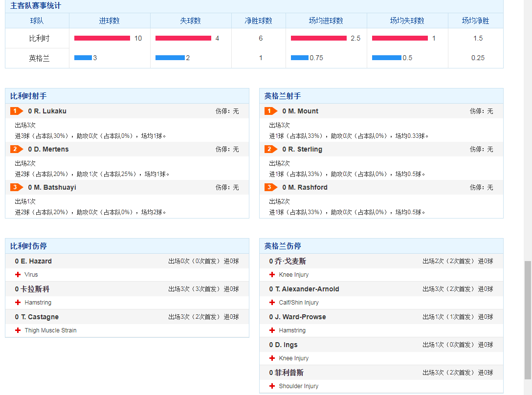Click the orange rank 1 badge beside R. Lukaku
Screen dimensions: 532x395
pyautogui.click(x=17, y=111)
